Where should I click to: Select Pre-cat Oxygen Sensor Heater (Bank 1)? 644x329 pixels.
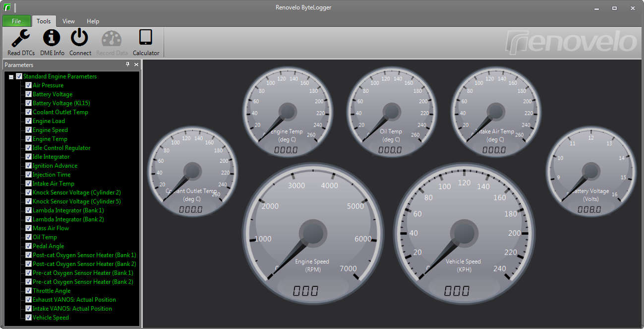[x=83, y=273]
